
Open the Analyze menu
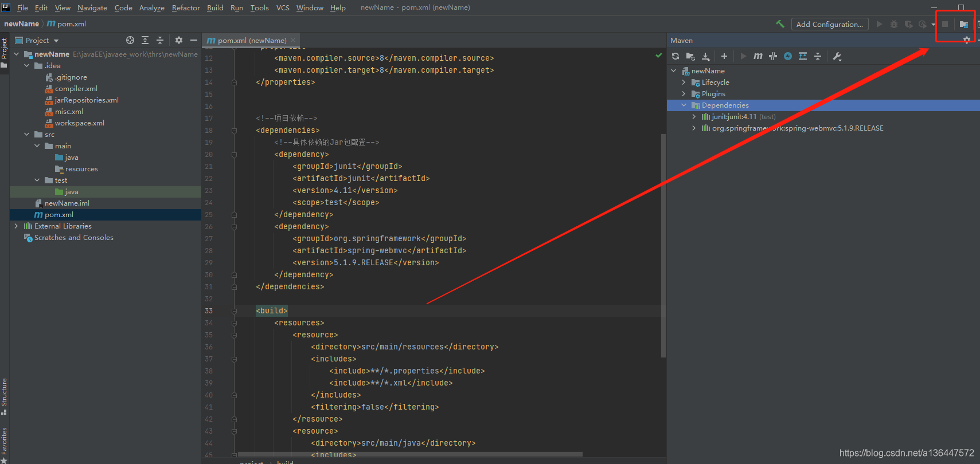(152, 7)
